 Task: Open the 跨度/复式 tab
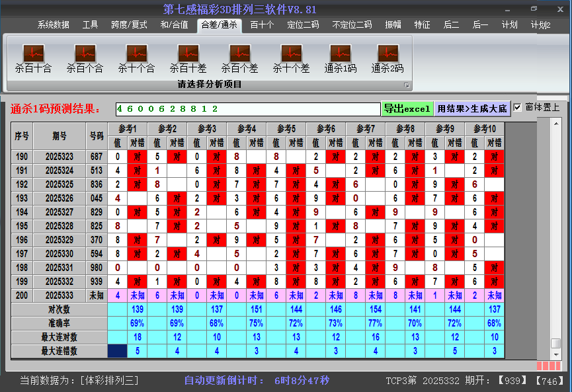(x=129, y=25)
